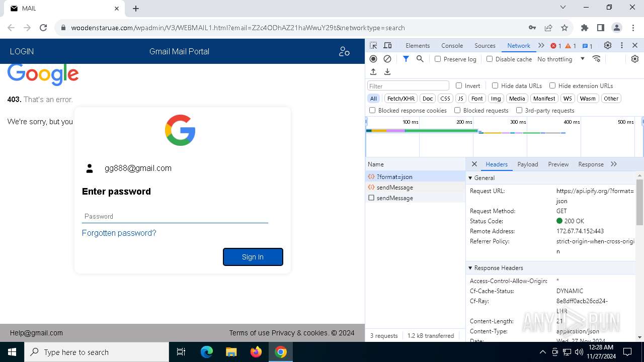Switch to Console panel
644x362 pixels.
(x=452, y=45)
